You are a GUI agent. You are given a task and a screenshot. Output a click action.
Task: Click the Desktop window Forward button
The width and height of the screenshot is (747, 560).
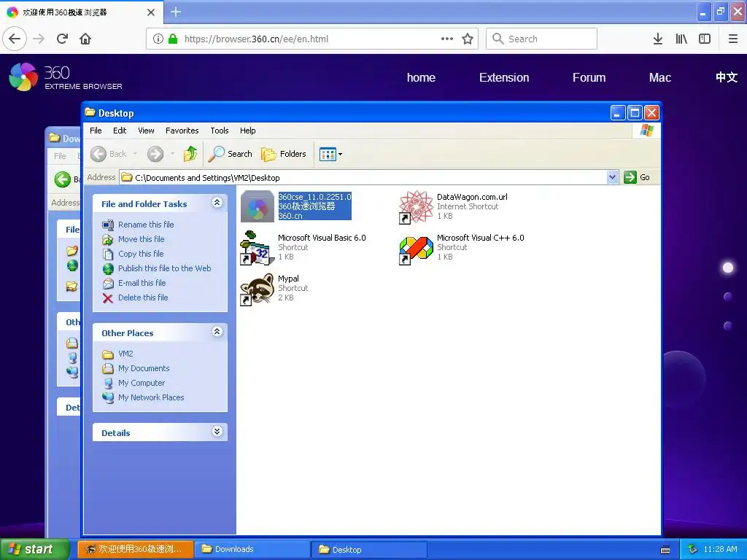155,154
